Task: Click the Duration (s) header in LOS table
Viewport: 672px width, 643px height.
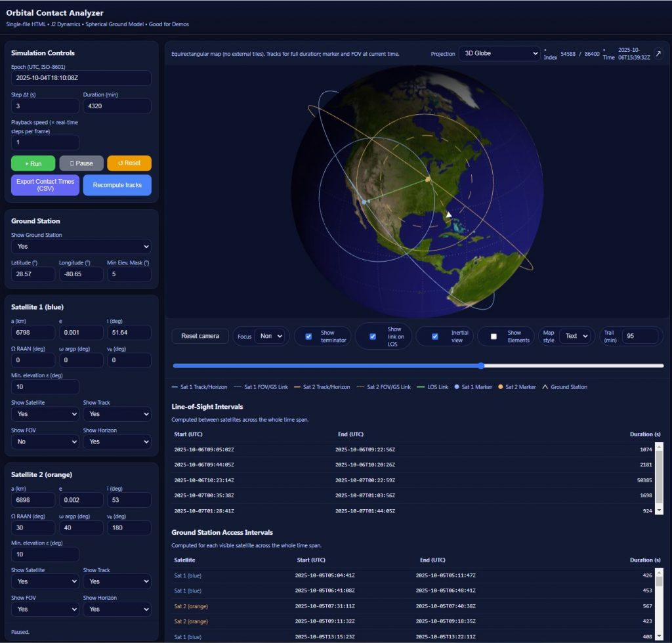Action: click(x=644, y=434)
